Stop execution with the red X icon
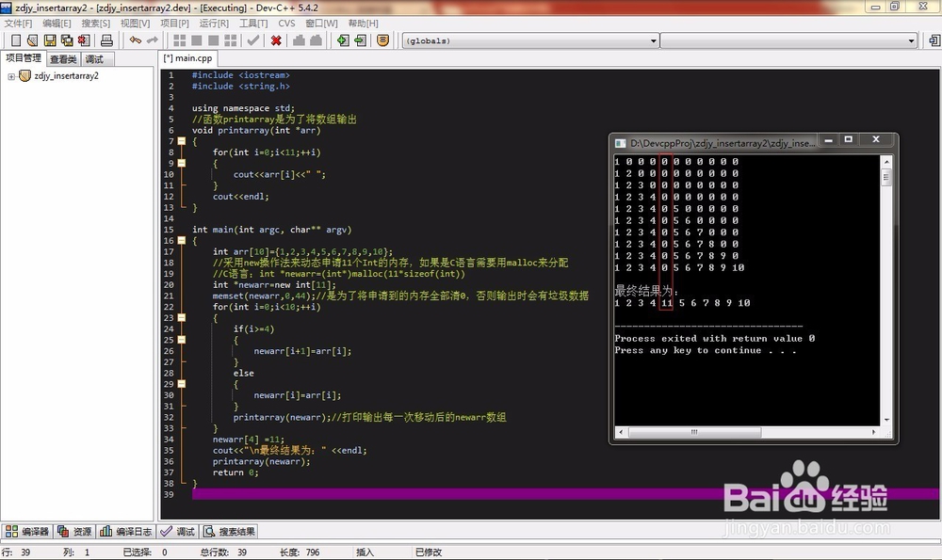This screenshot has width=942, height=560. coord(276,40)
